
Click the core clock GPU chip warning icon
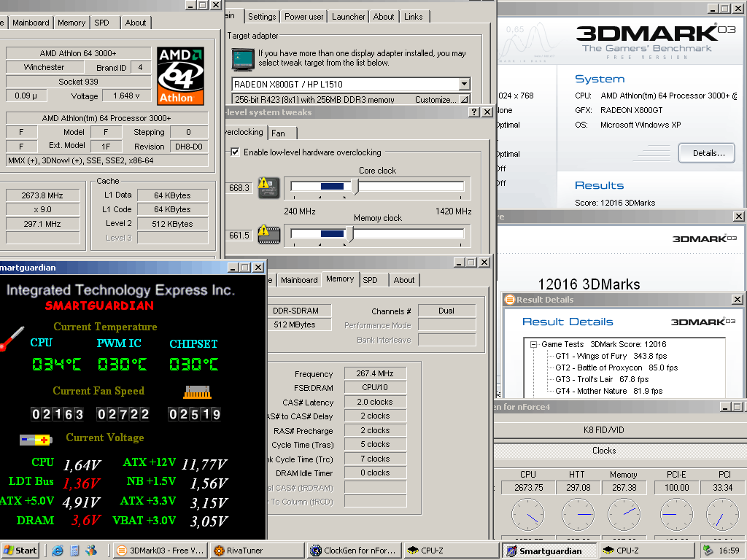tap(268, 187)
